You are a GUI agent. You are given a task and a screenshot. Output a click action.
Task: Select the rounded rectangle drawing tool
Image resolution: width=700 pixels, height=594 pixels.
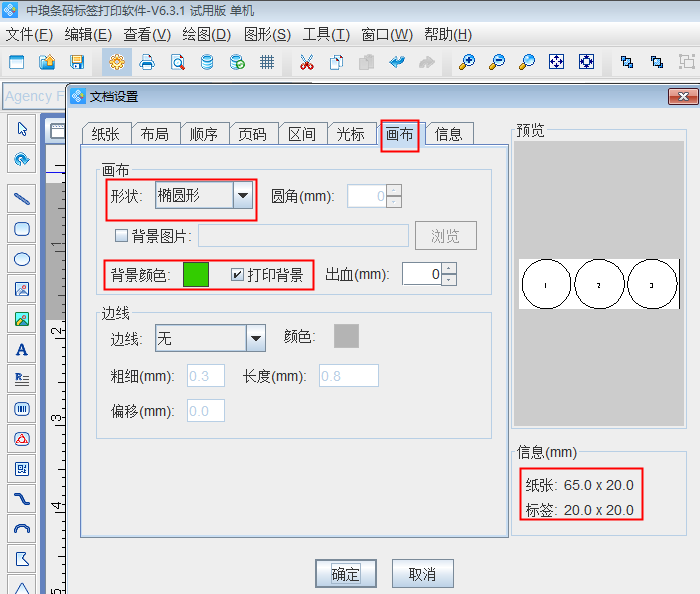click(x=22, y=229)
